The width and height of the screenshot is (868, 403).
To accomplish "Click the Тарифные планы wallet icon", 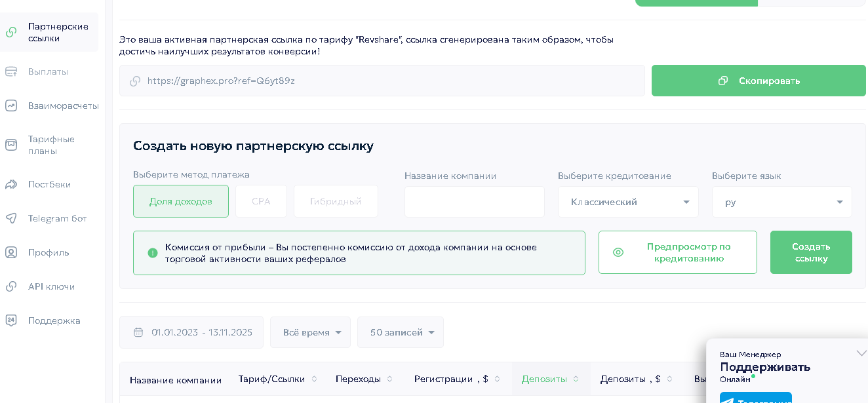I will point(11,145).
